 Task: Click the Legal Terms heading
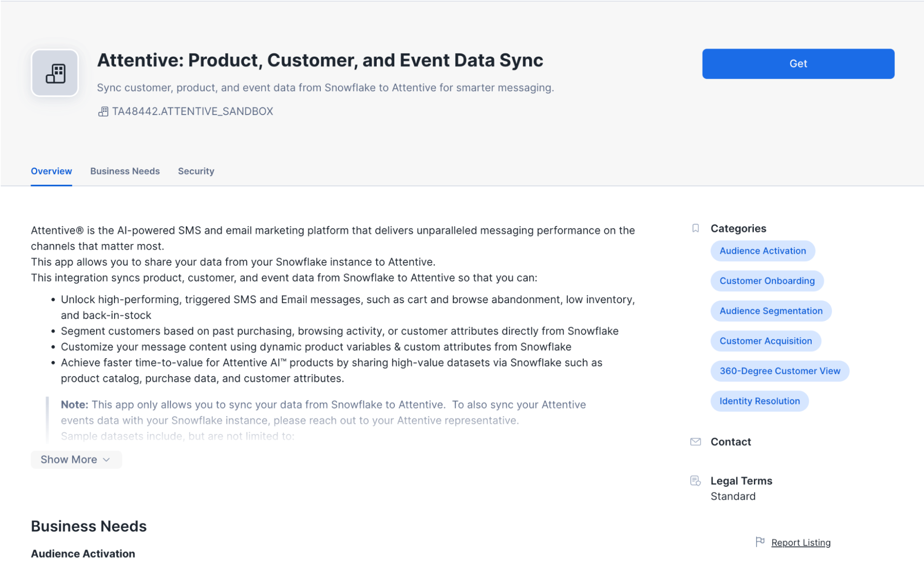741,481
